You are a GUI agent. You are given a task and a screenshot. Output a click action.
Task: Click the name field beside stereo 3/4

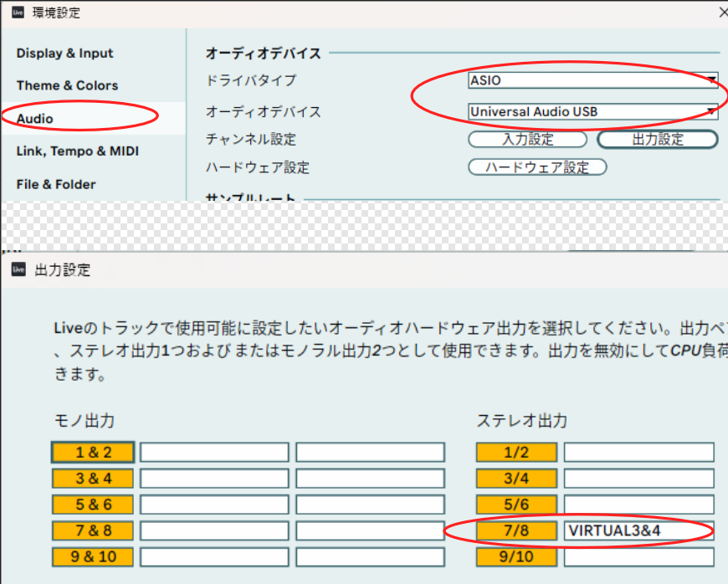[x=638, y=479]
